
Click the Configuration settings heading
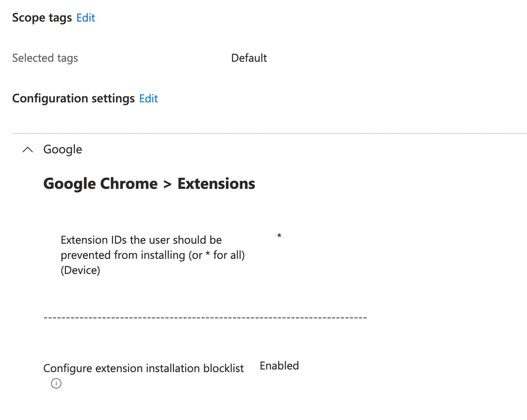73,99
